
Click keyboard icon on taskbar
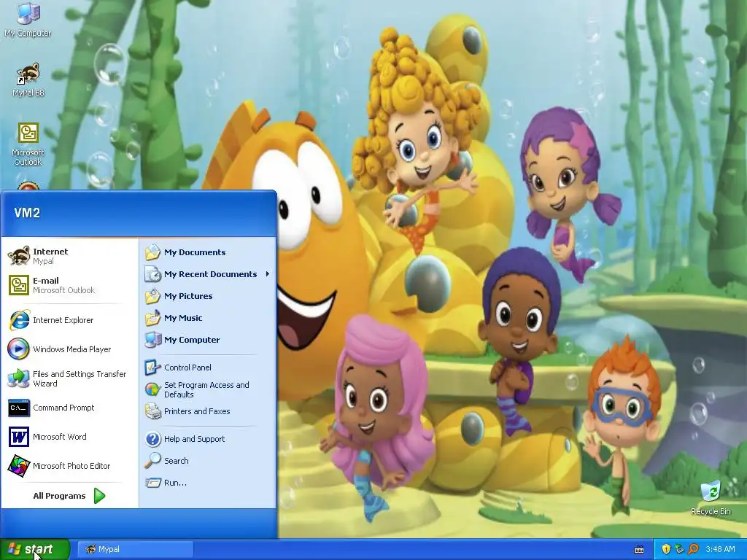639,550
